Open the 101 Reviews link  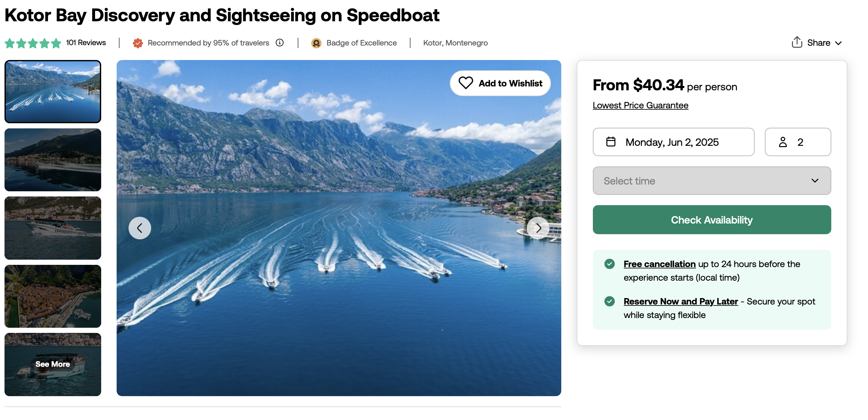click(x=86, y=43)
